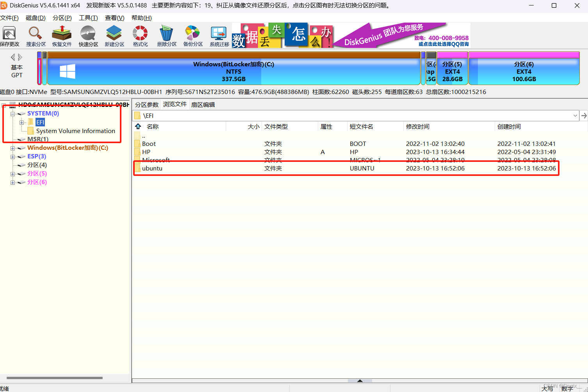The width and height of the screenshot is (588, 392).
Task: Click the Boot folder icon in the file list
Action: click(x=137, y=144)
